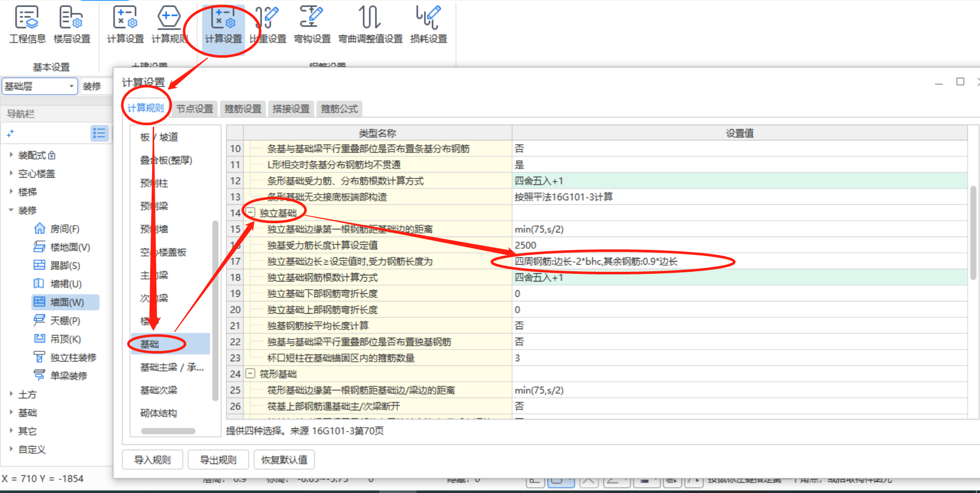Expand the 装配式 tree node
Image resolution: width=980 pixels, height=493 pixels.
11,154
